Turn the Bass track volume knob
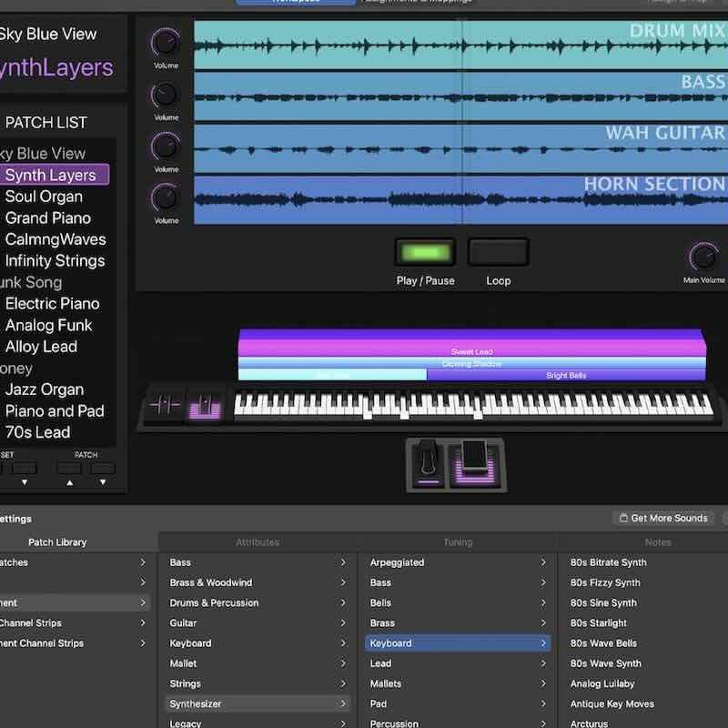The image size is (728, 728). (x=166, y=95)
